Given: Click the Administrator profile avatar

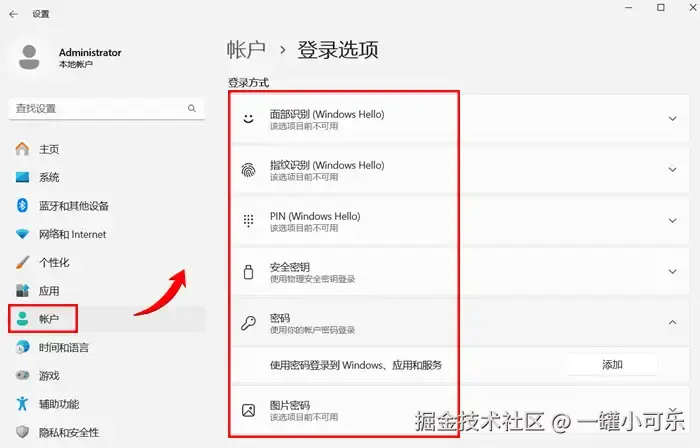Looking at the screenshot, I should (29, 57).
